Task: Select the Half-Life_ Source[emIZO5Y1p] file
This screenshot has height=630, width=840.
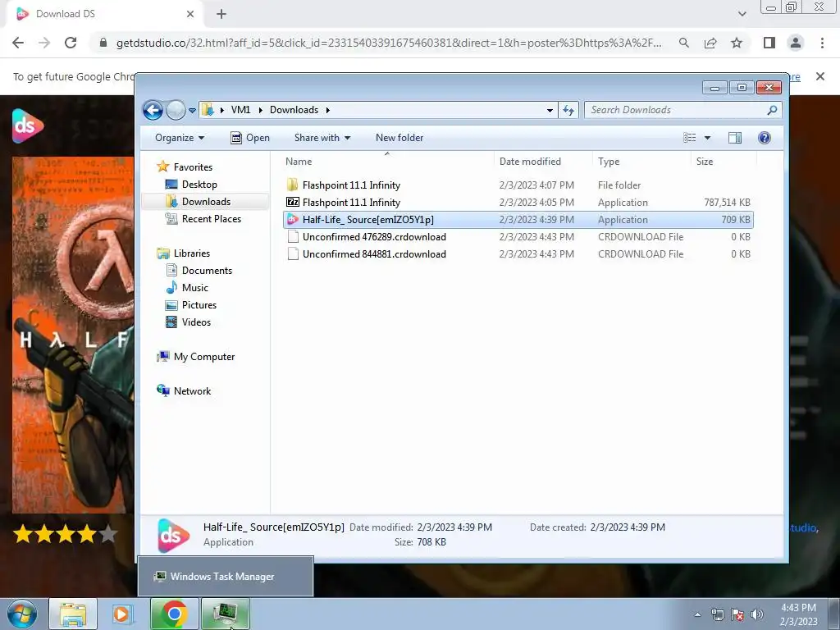Action: 518,220
